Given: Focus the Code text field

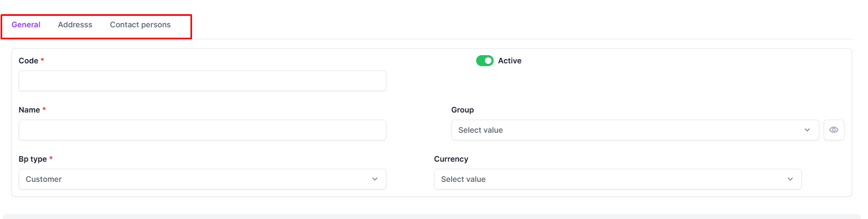Looking at the screenshot, I should [x=202, y=81].
